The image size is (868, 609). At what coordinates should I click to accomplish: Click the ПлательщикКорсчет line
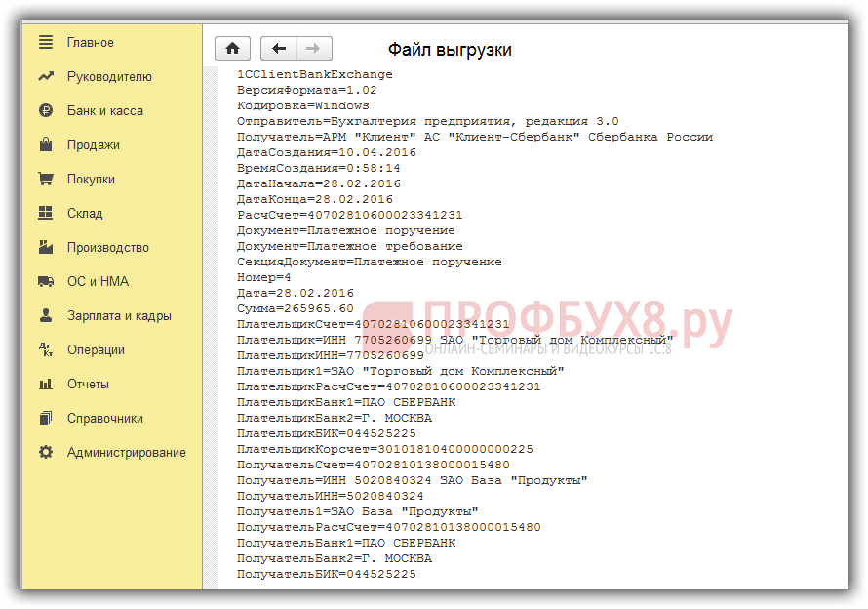(x=384, y=449)
